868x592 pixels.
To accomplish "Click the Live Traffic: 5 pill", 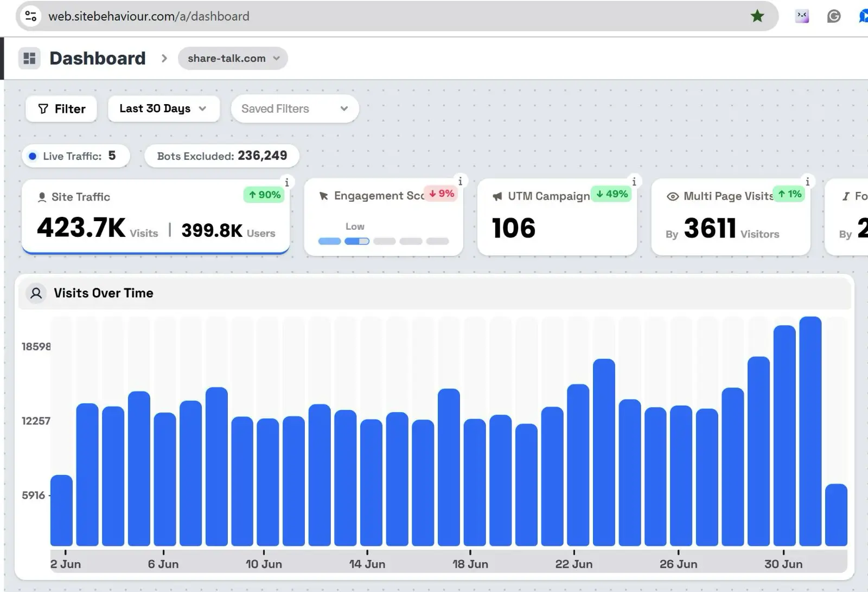I will 76,156.
